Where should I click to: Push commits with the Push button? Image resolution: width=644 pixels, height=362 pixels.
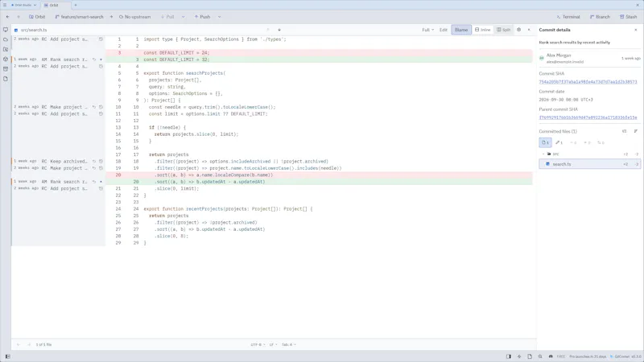pyautogui.click(x=203, y=17)
